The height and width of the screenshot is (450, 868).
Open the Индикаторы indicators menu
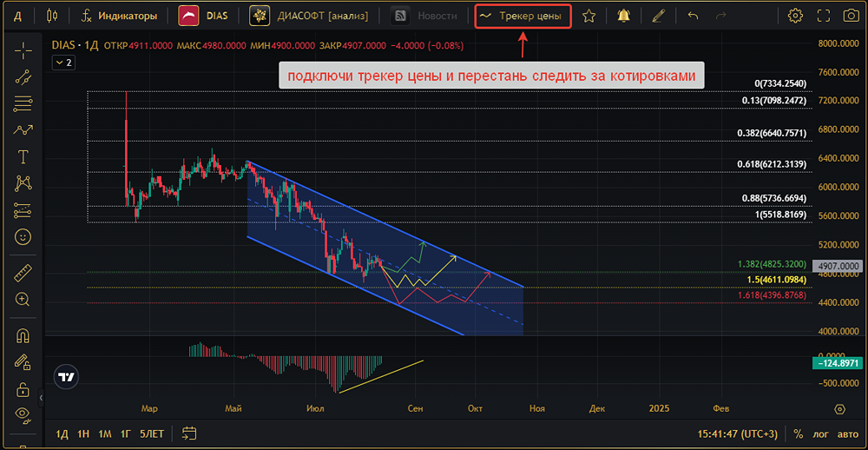coord(119,16)
